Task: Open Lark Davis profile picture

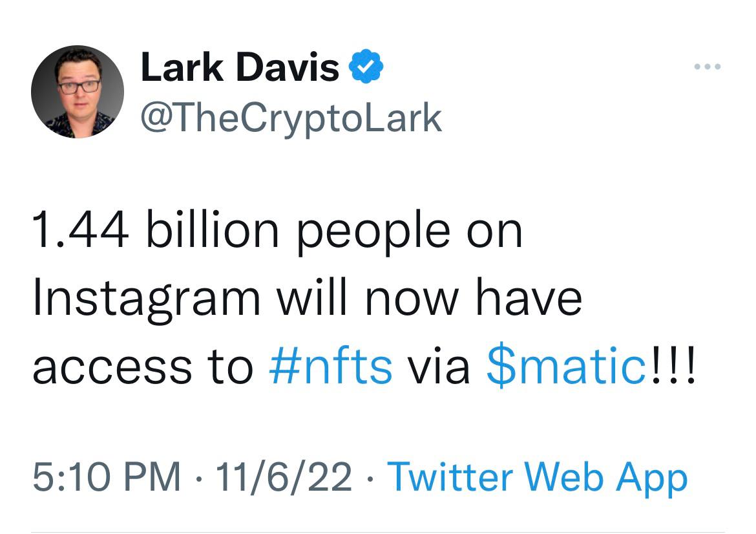Action: [78, 92]
